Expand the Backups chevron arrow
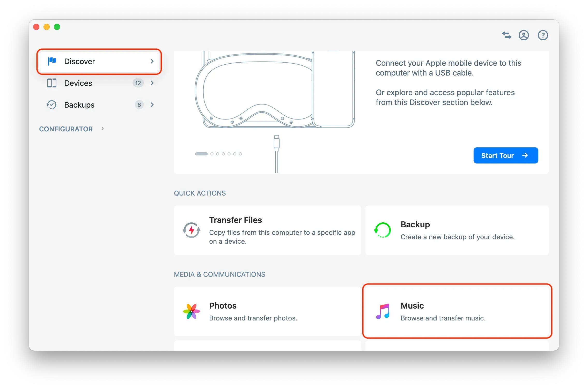 click(152, 105)
